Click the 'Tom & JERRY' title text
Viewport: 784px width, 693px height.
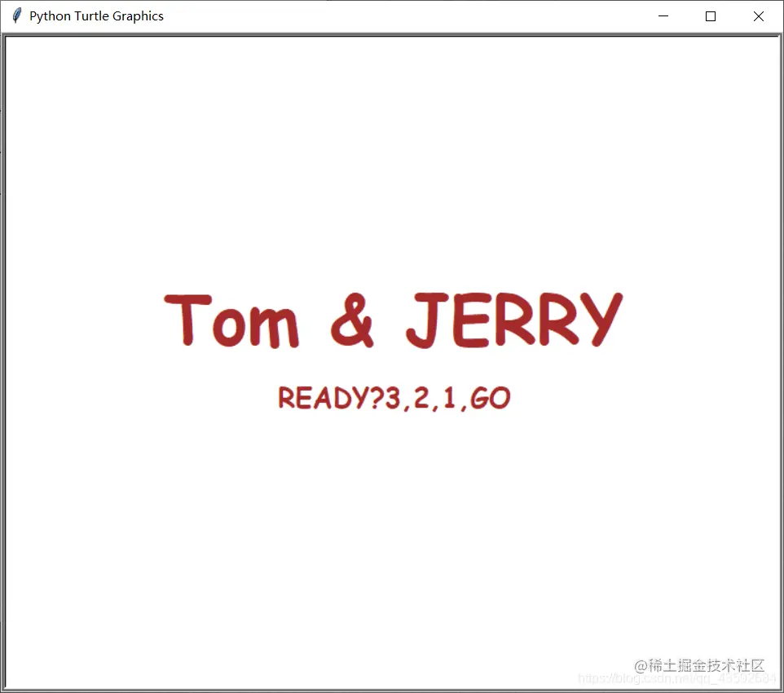[394, 320]
